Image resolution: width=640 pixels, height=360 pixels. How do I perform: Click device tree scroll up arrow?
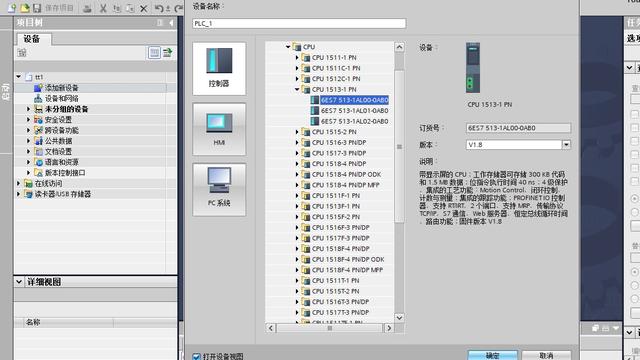coord(399,47)
